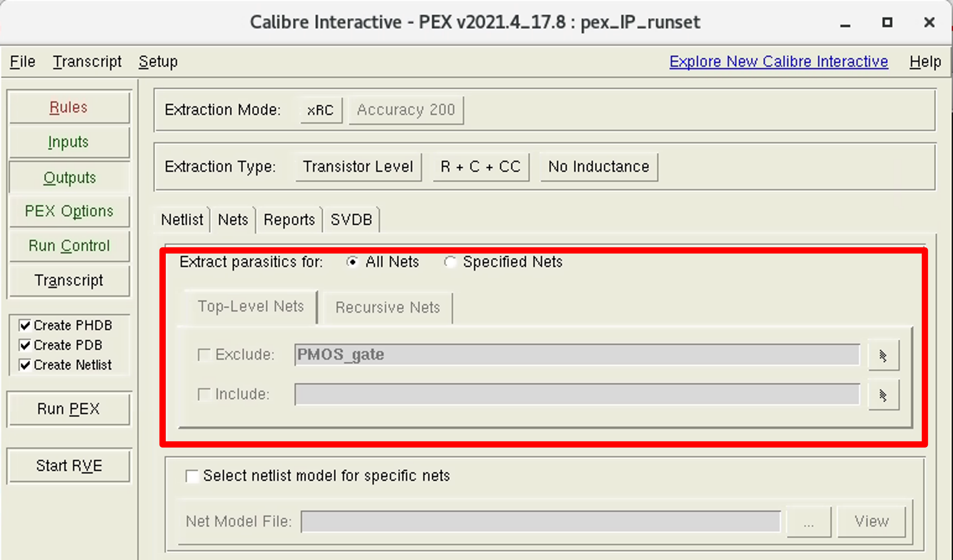
Task: Select the Recursive Nets tab
Action: click(387, 307)
